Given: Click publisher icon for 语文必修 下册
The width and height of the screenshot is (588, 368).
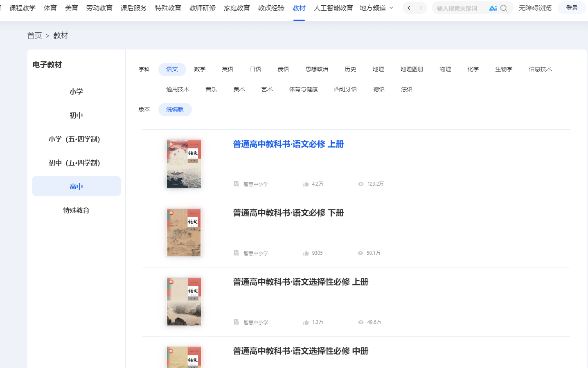Looking at the screenshot, I should pos(236,253).
